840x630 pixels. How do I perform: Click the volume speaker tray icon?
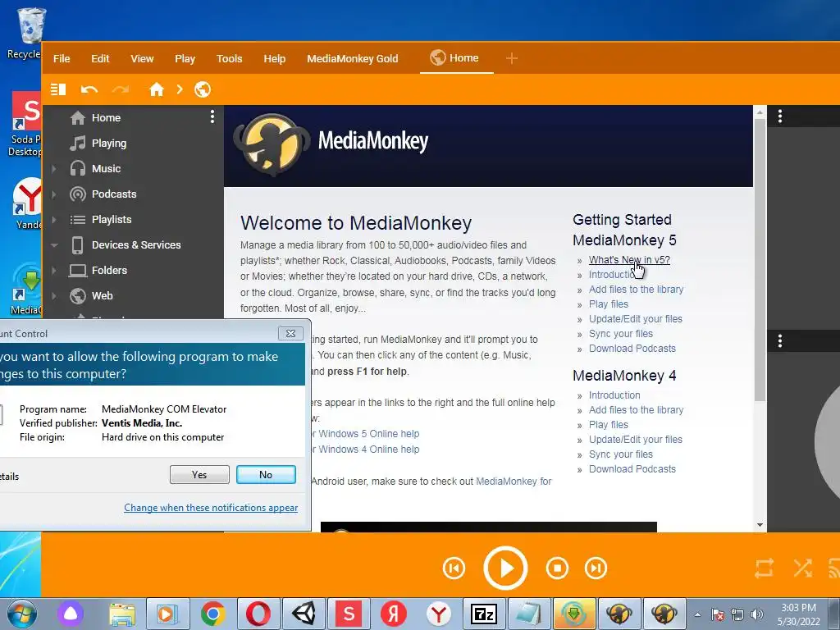pos(756,614)
